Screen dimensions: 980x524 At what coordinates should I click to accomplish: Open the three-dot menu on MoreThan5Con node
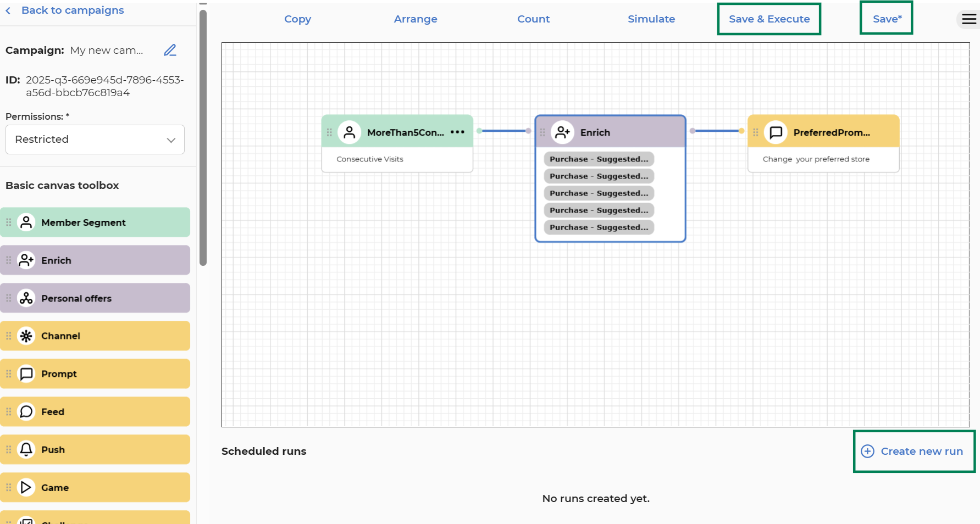click(457, 132)
